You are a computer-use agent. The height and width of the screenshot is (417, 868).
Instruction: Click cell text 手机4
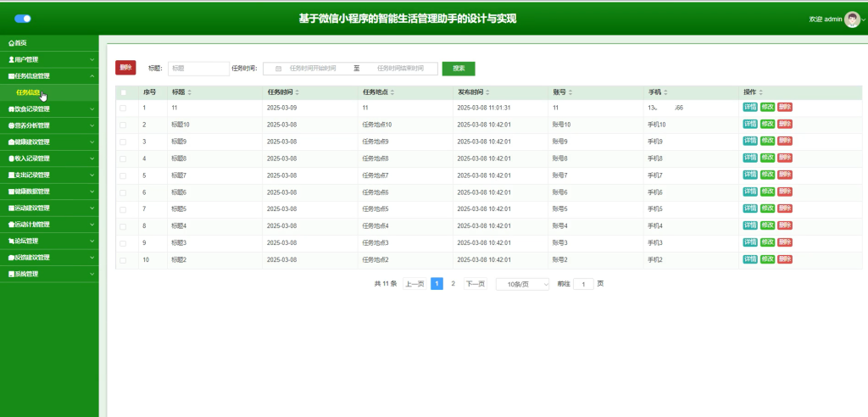coord(655,226)
